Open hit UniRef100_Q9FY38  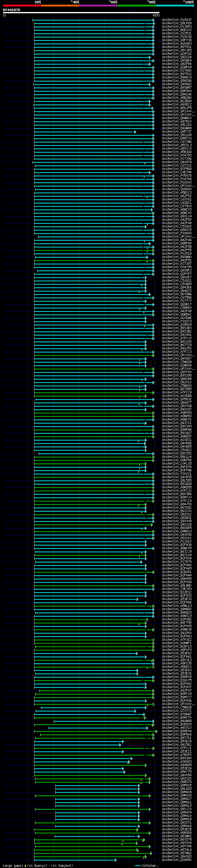coord(176,40)
